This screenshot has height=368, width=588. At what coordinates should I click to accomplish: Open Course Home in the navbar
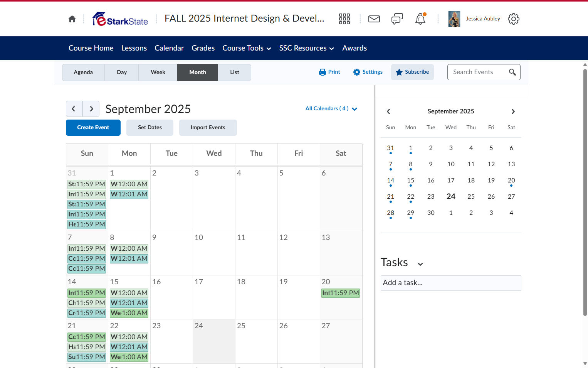coord(91,48)
